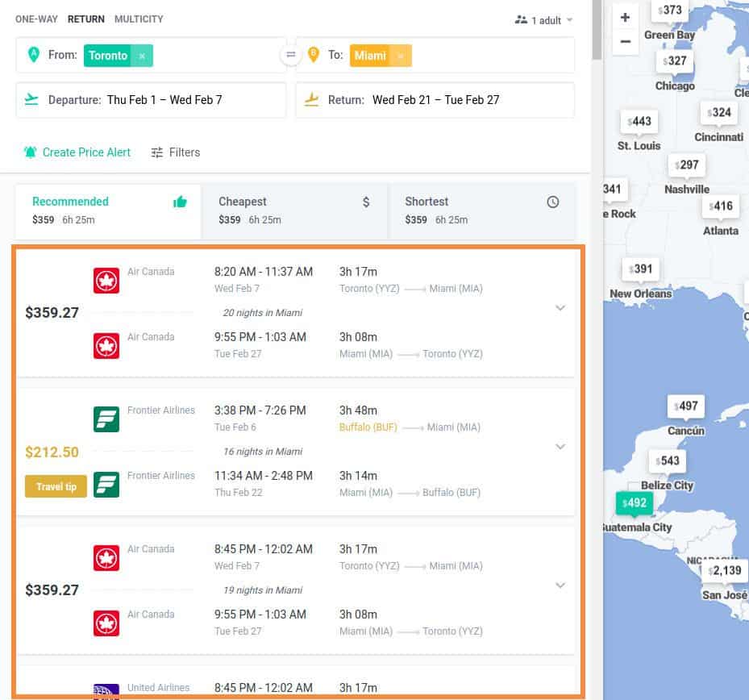749x700 pixels.
Task: Open the 1 adult passengers dropdown
Action: 543,20
